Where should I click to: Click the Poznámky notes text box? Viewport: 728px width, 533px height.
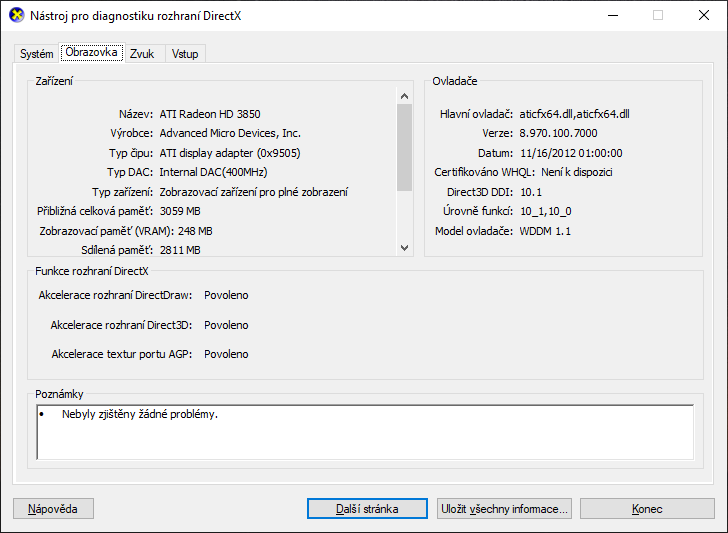tap(365, 432)
